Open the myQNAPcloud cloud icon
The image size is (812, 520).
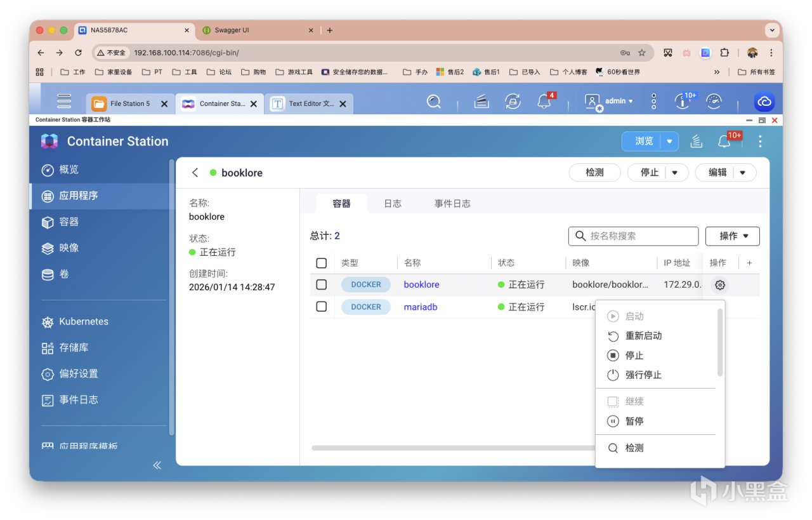pyautogui.click(x=764, y=102)
